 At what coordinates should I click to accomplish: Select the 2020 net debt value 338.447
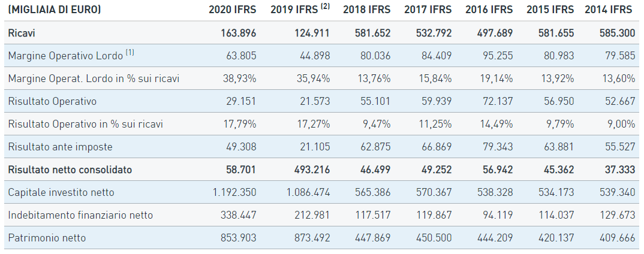238,215
